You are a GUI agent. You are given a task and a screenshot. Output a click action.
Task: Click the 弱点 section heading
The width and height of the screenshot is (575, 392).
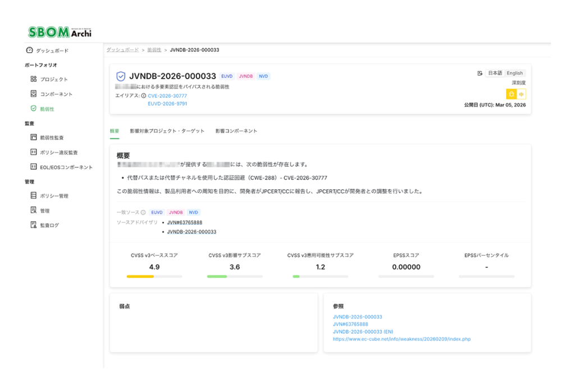click(124, 306)
